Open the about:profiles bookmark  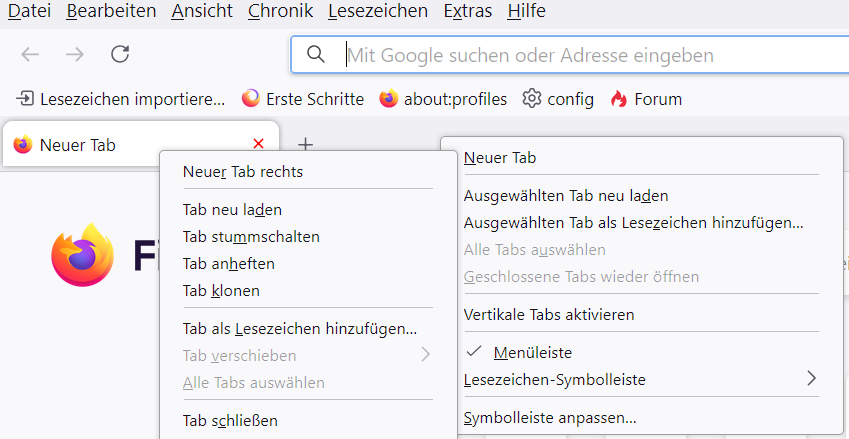443,99
